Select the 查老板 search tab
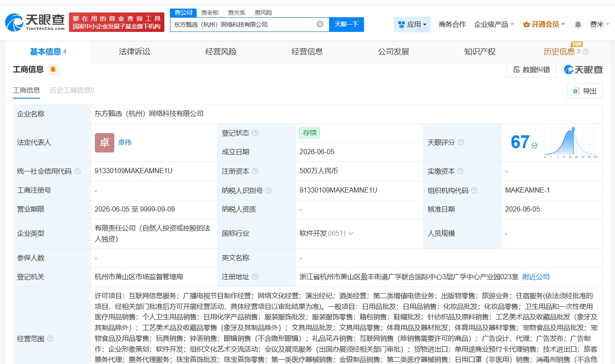 tap(210, 12)
